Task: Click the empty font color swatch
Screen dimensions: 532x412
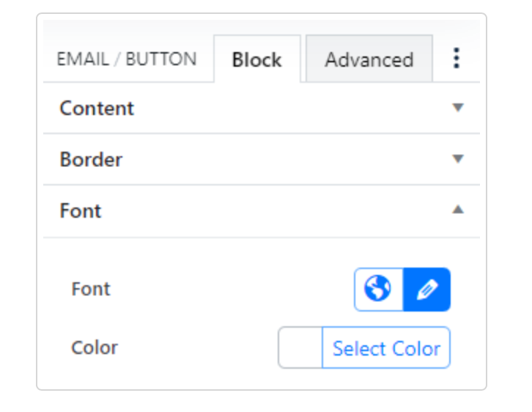Action: click(x=300, y=348)
